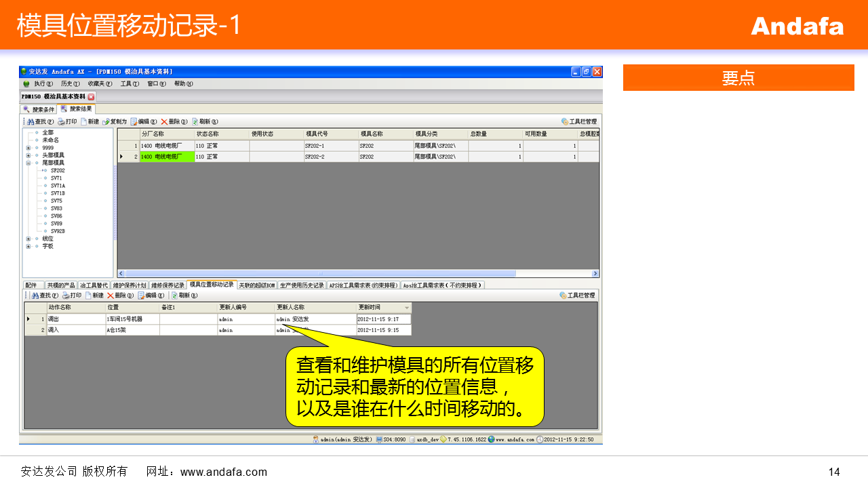Collapse the 尾部模具 tree node

click(28, 163)
